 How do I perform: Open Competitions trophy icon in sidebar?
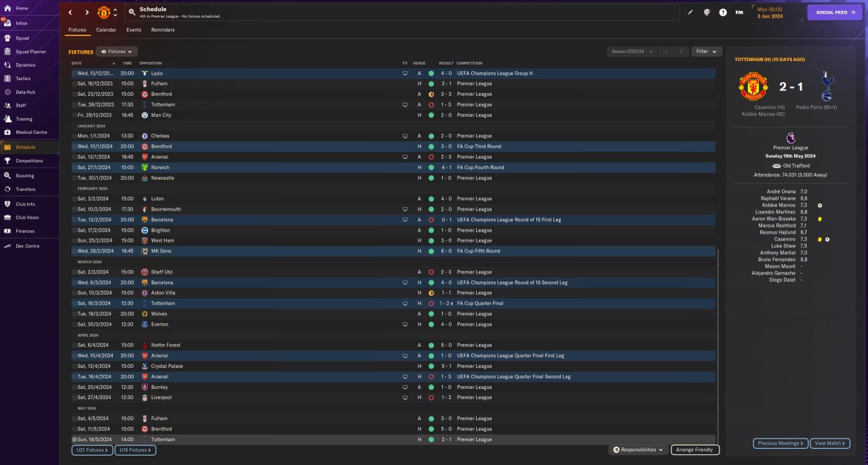(x=7, y=161)
